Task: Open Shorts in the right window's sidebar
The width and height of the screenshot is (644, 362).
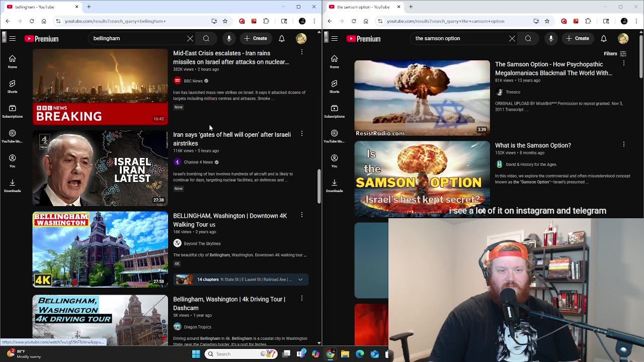Action: pos(334,86)
